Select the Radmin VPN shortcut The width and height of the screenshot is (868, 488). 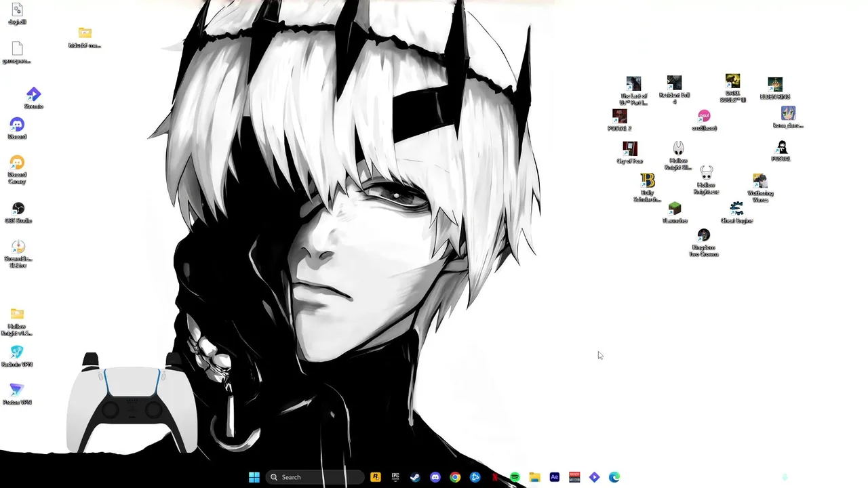click(x=17, y=357)
